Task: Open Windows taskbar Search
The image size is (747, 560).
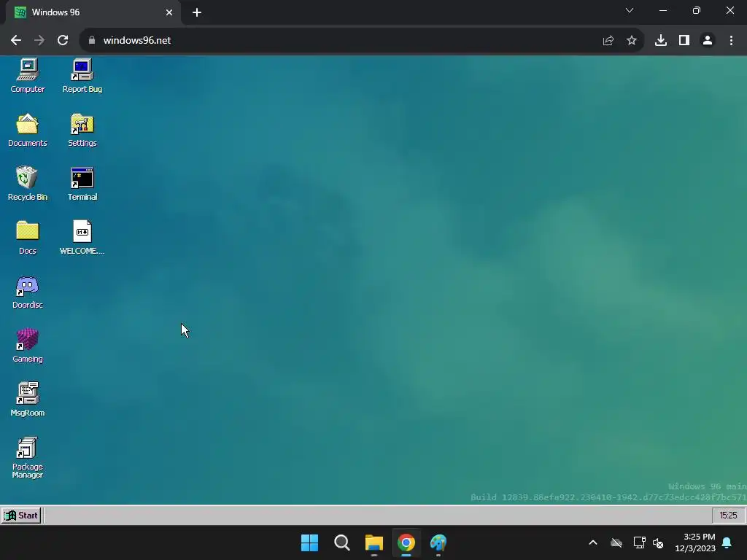Action: (342, 542)
